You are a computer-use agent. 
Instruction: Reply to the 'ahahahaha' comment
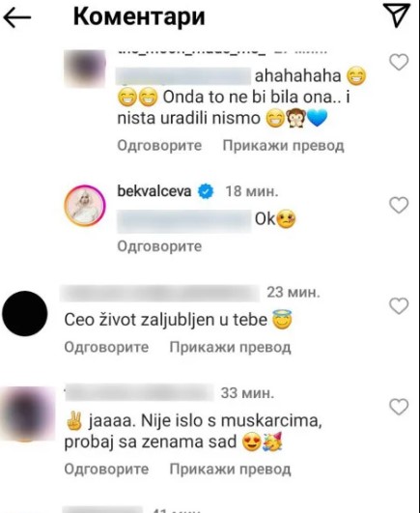[159, 145]
